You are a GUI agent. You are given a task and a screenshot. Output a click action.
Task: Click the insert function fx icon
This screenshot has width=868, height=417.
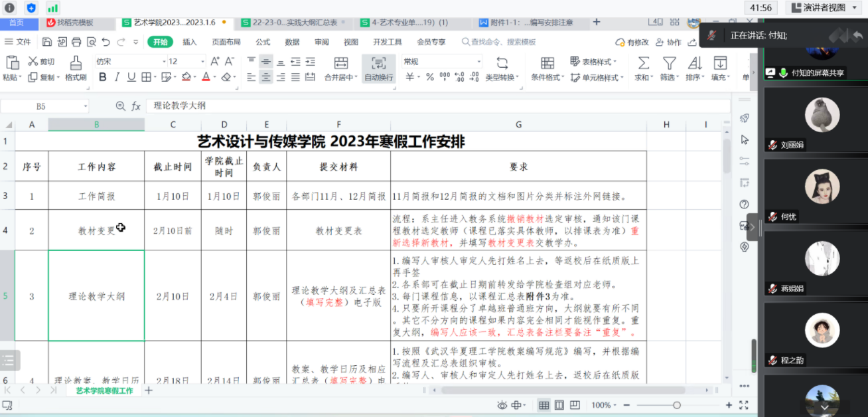point(136,106)
